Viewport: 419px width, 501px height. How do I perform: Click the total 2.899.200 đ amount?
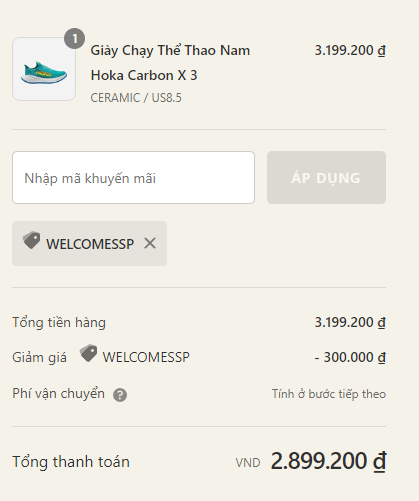pyautogui.click(x=328, y=461)
